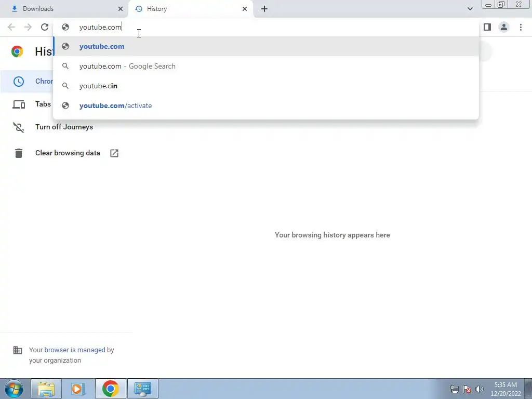Viewport: 532px width, 399px height.
Task: Click the volume speaker tray icon
Action: pyautogui.click(x=479, y=389)
